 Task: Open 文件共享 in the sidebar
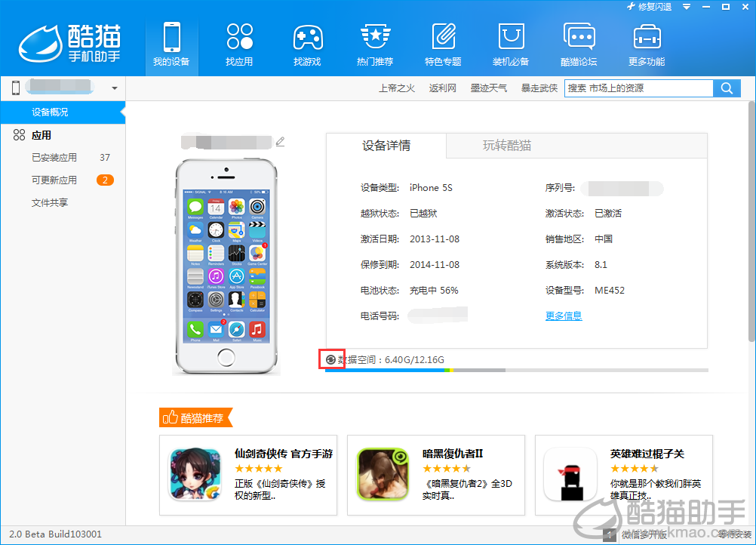pyautogui.click(x=50, y=202)
